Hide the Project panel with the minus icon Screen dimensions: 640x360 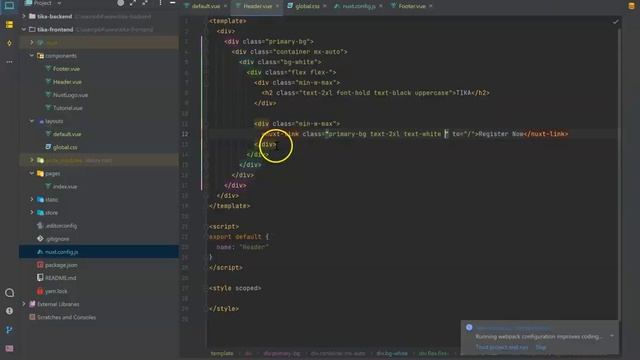[x=172, y=3]
